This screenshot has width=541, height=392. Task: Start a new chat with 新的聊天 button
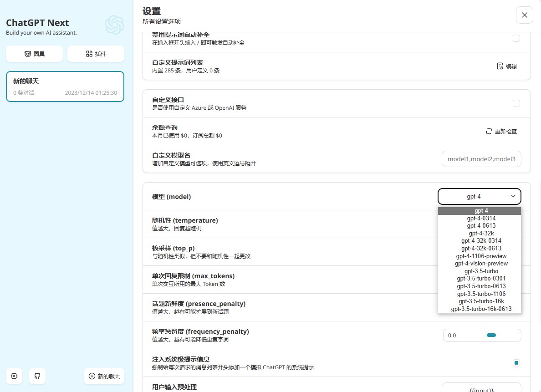(x=104, y=376)
